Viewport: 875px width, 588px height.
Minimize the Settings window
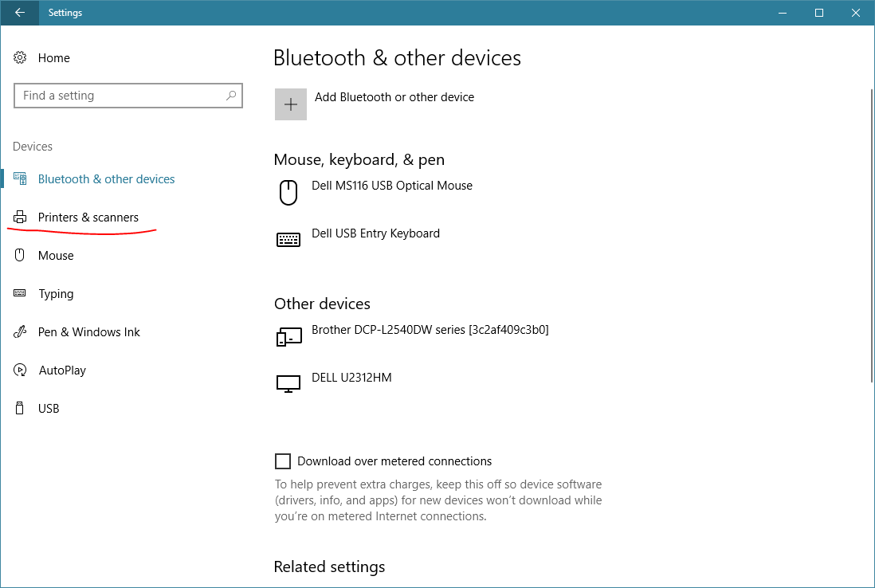(783, 12)
